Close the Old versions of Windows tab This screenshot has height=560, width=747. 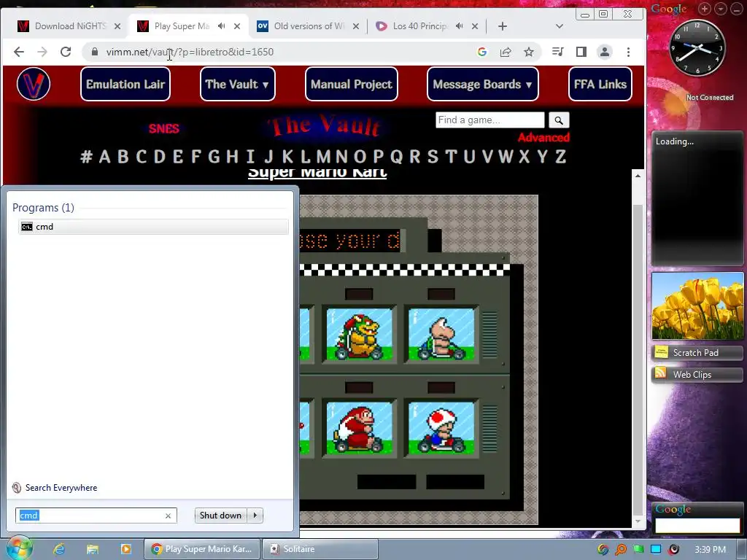pos(355,26)
